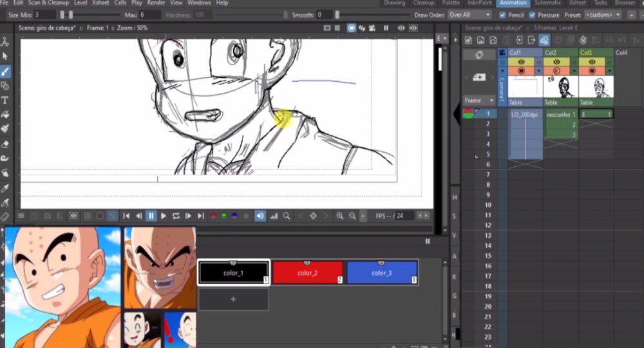Image resolution: width=644 pixels, height=348 pixels.
Task: Open the Draw Order dropdown
Action: (469, 15)
